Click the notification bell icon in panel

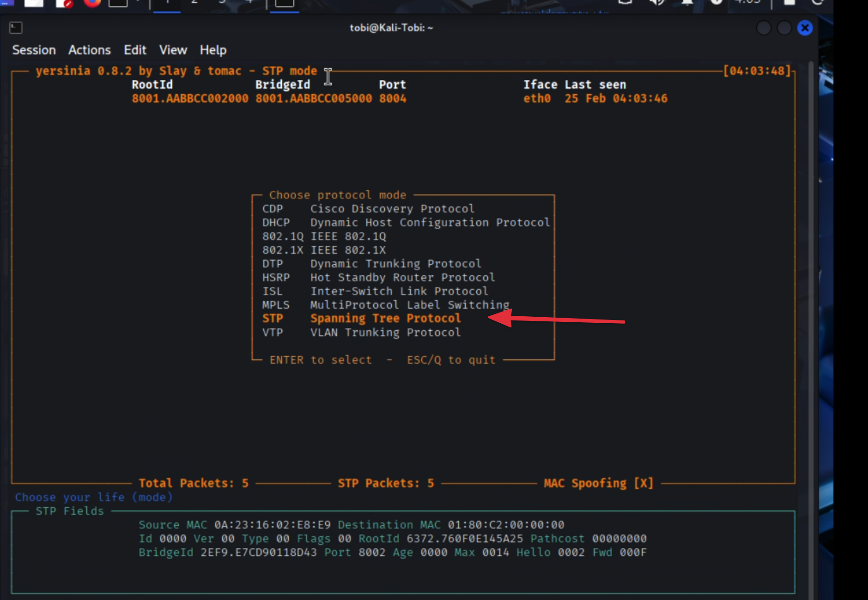[x=687, y=2]
